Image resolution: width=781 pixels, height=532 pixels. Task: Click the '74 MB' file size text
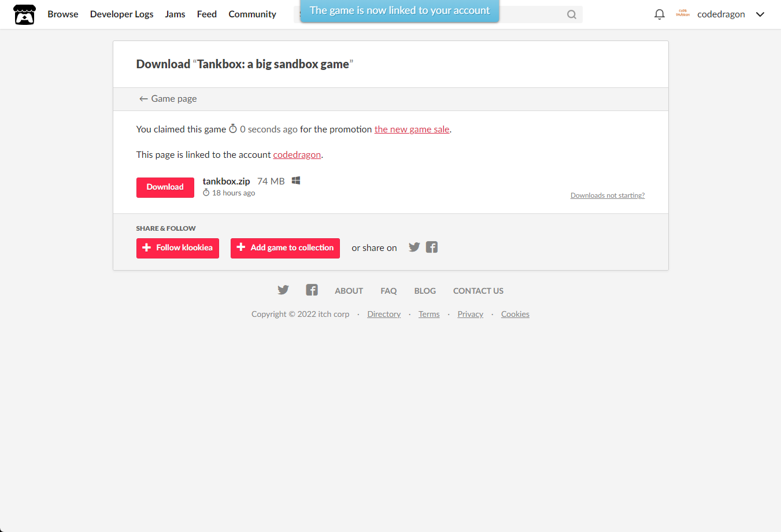click(x=271, y=182)
